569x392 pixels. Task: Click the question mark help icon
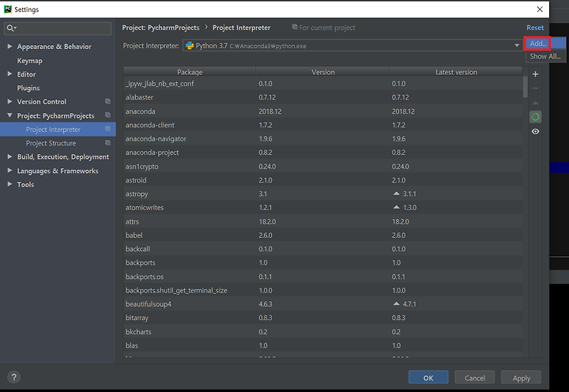[x=13, y=377]
